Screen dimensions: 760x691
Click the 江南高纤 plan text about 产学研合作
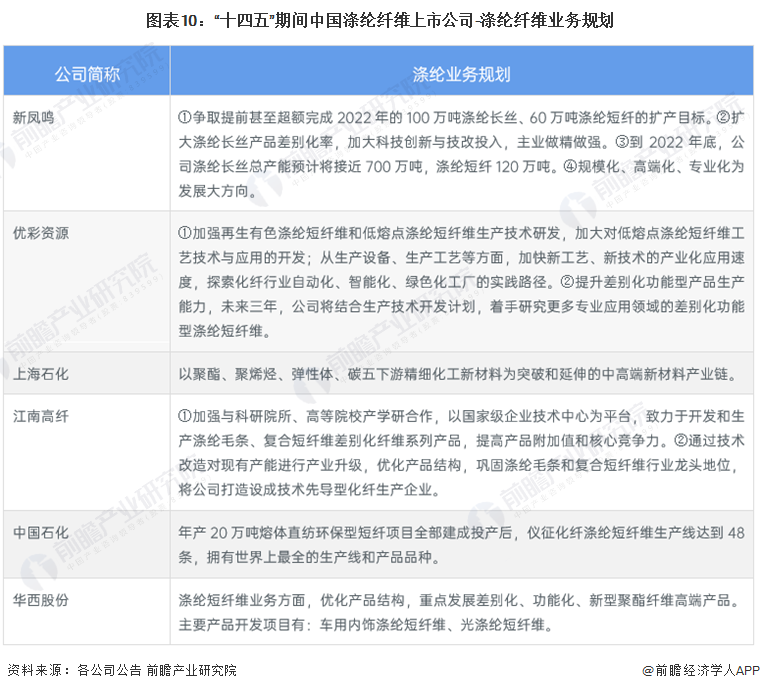[461, 453]
